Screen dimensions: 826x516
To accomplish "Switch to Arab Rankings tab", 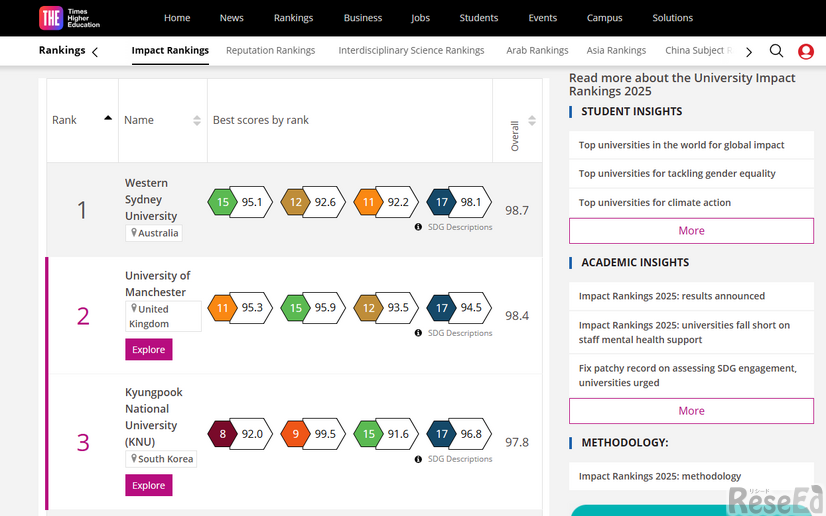I will pyautogui.click(x=537, y=51).
